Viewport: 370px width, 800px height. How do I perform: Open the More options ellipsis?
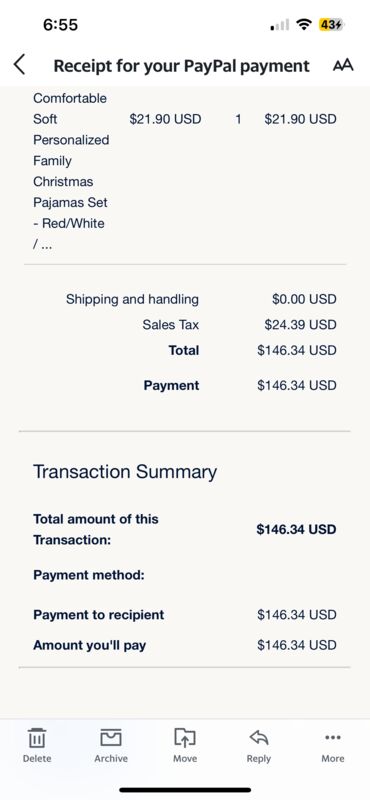(x=333, y=745)
